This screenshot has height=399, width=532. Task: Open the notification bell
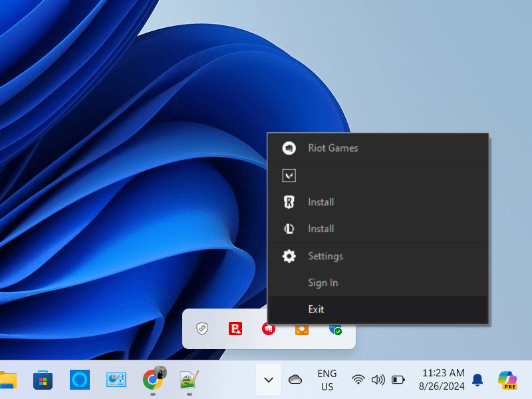(477, 380)
